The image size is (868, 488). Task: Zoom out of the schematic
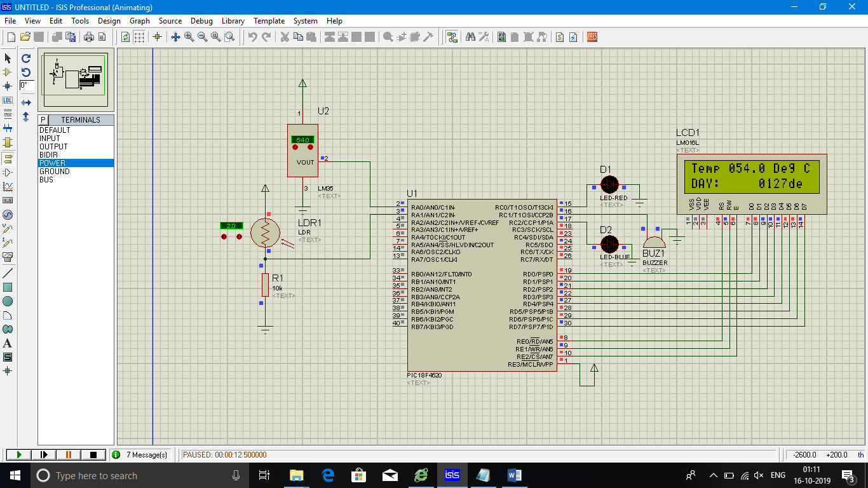203,37
